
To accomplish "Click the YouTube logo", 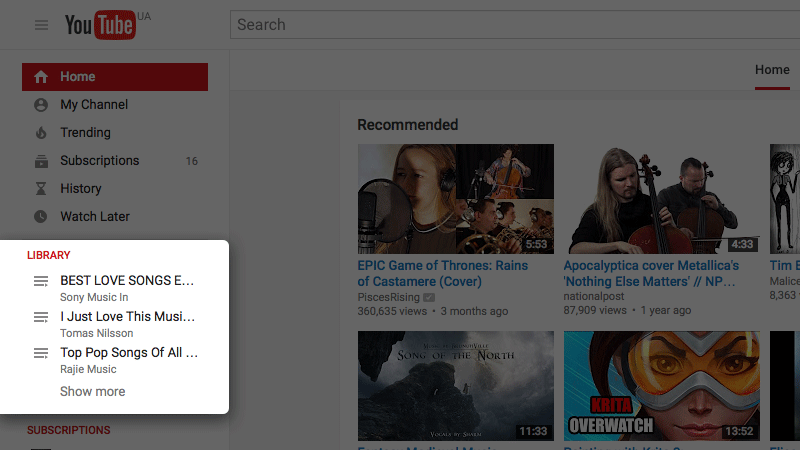I will click(x=101, y=24).
